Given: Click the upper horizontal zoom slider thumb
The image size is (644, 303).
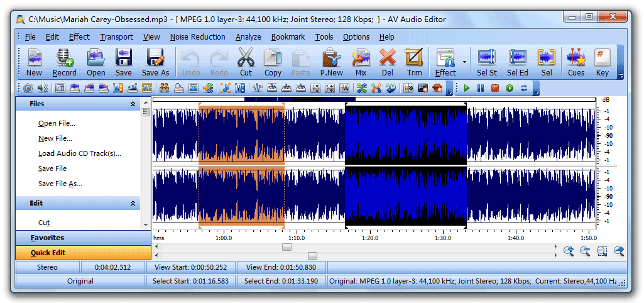Looking at the screenshot, I should (287, 247).
